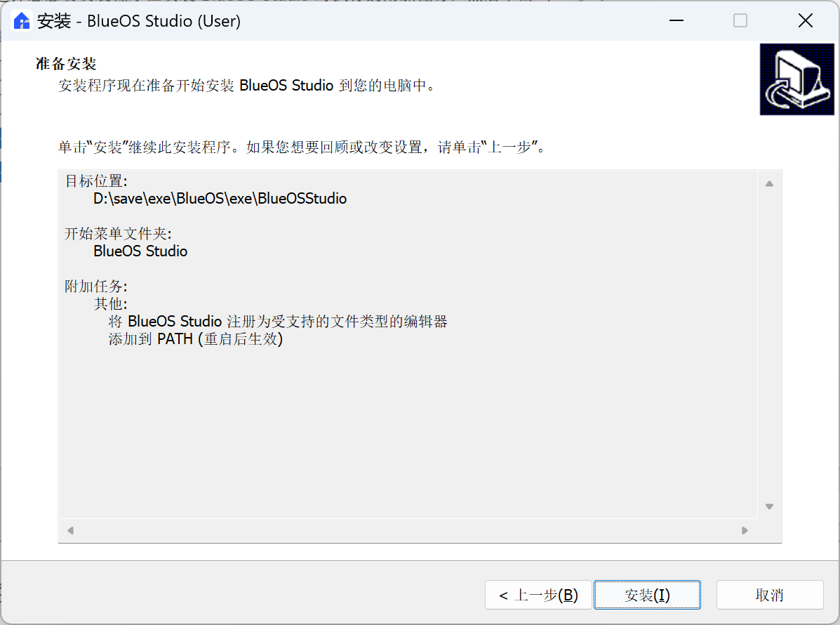
Task: Click the 附加任务 label
Action: click(96, 287)
